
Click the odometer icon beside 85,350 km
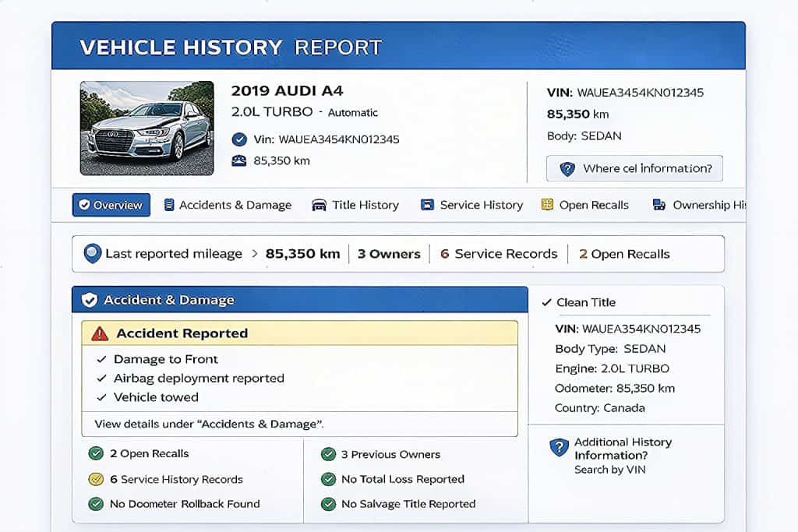(239, 161)
